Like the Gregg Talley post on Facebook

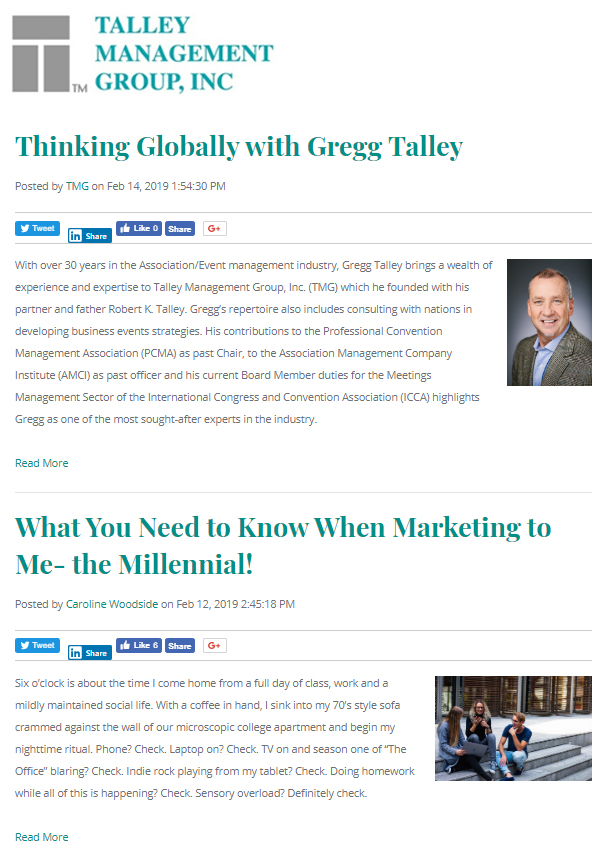[x=139, y=228]
